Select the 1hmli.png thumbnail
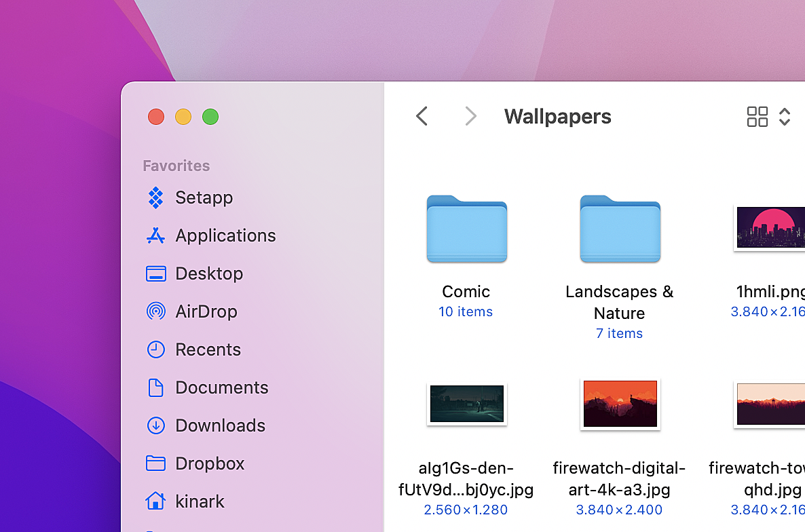This screenshot has width=805, height=532. (770, 227)
